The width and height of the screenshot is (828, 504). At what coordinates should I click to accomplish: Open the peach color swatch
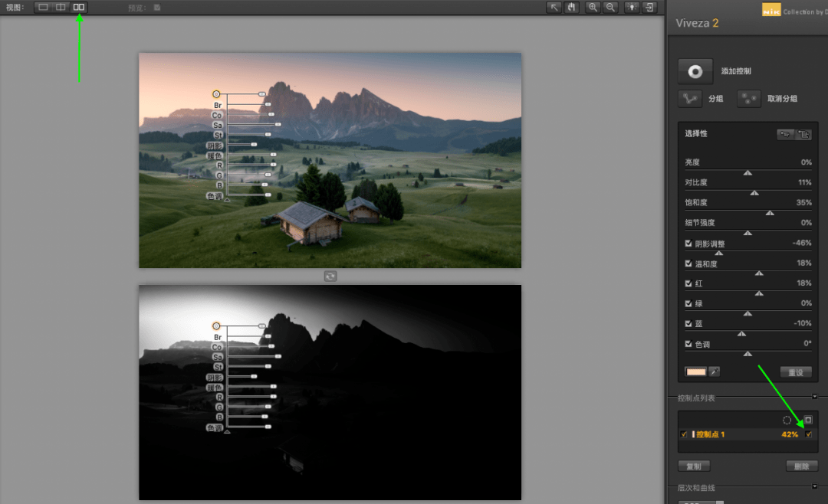[695, 371]
